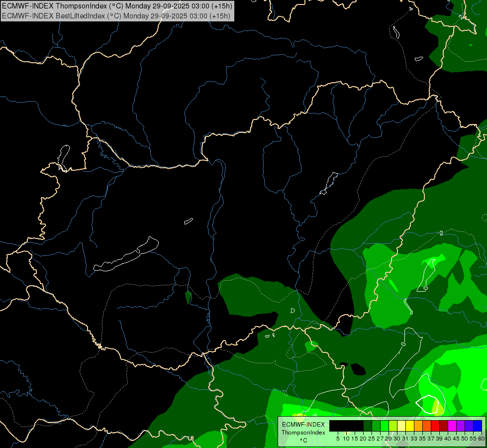Image resolution: width=487 pixels, height=448 pixels.
Task: Click legend value 45
Action: point(456,439)
